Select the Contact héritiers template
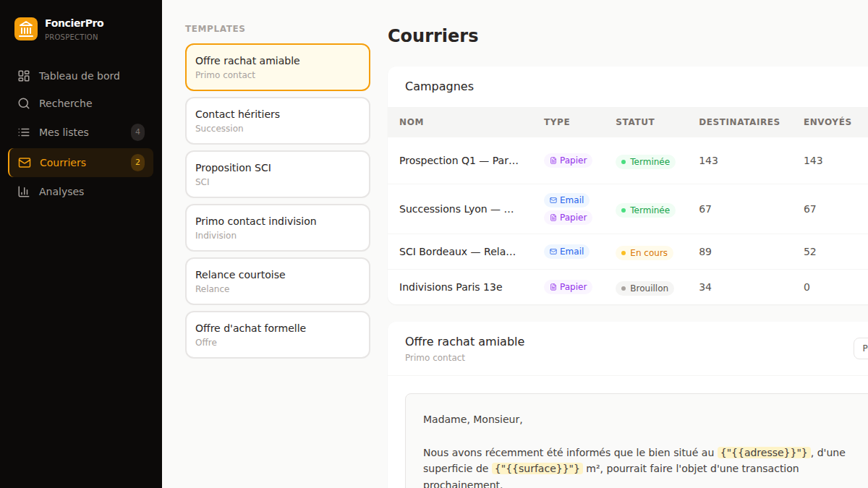Screen dimensions: 868x488 click(x=278, y=121)
